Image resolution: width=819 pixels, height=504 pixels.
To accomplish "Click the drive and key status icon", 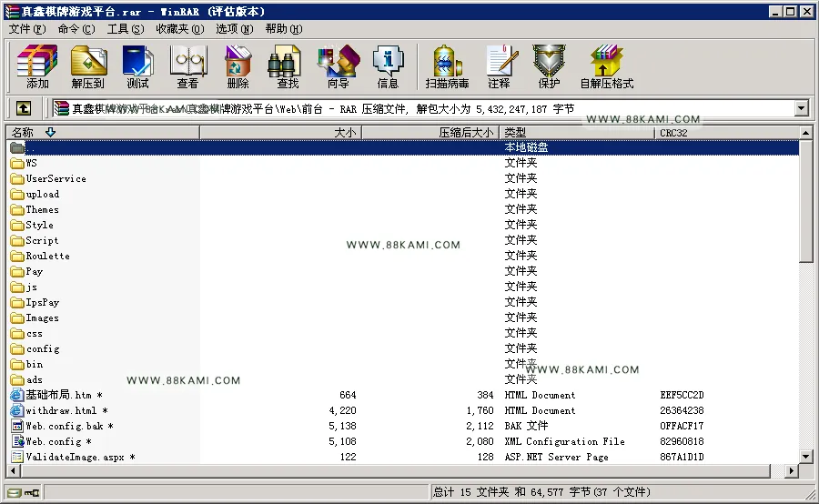I will point(24,492).
